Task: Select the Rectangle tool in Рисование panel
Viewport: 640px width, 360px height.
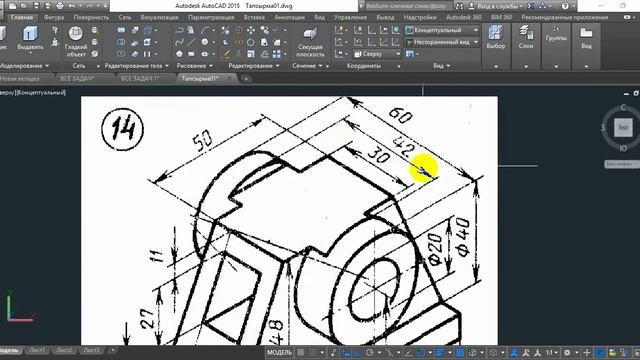Action: (191, 54)
